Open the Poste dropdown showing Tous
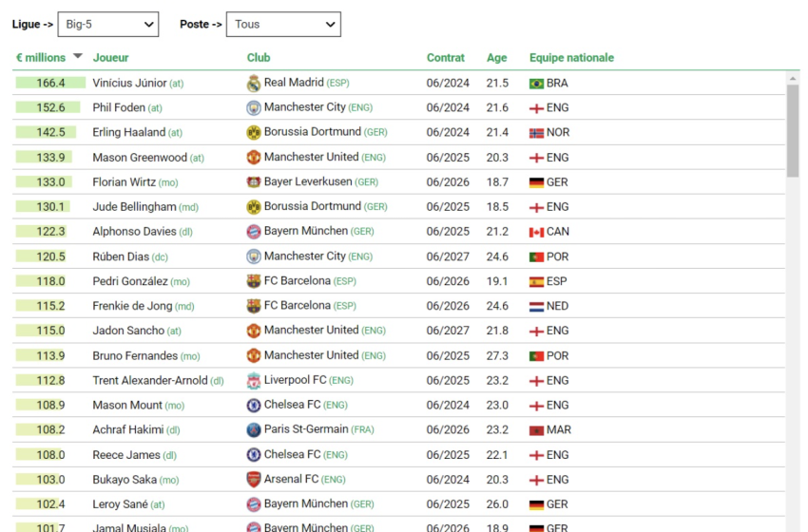Screen dimensions: 808x532 [283, 24]
